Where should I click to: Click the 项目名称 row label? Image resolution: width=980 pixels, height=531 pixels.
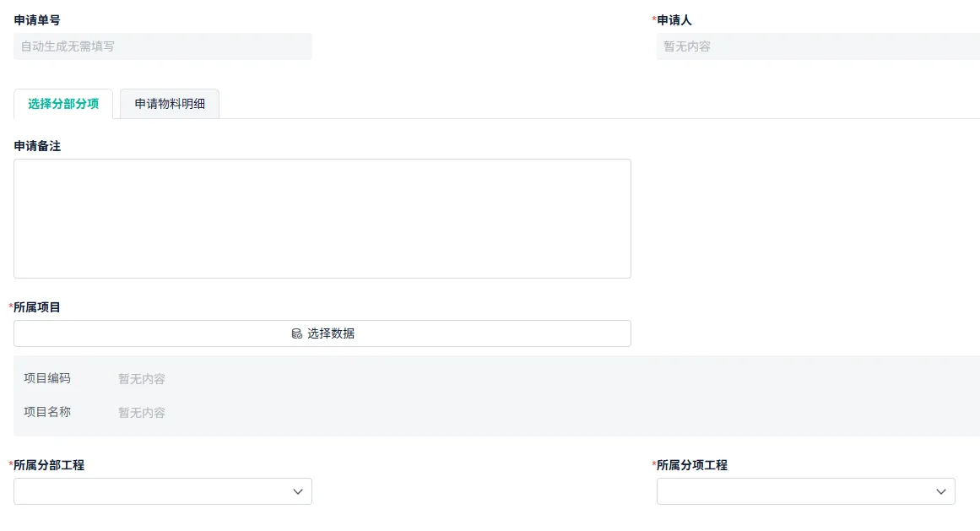[x=47, y=412]
